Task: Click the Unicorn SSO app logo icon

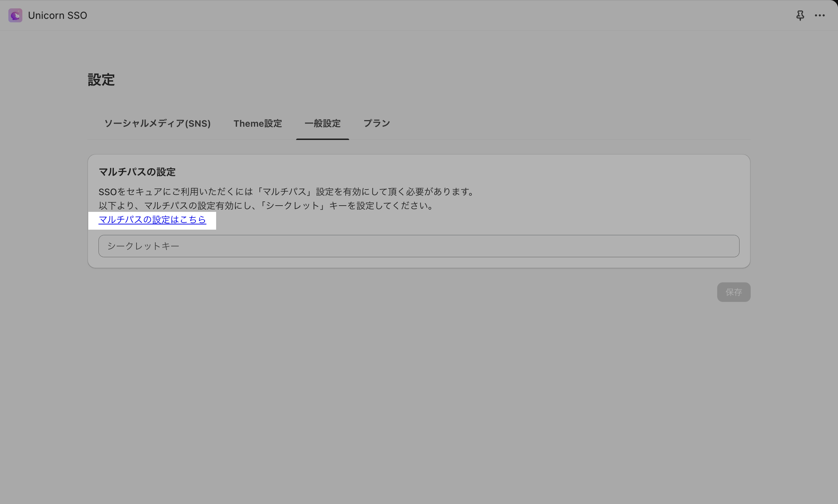Action: point(15,15)
